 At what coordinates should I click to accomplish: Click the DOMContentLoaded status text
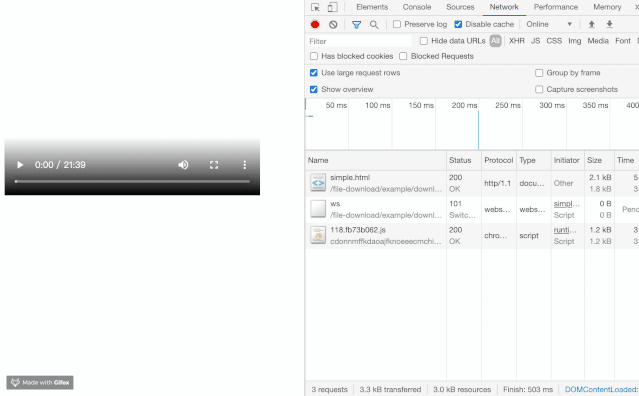click(602, 389)
